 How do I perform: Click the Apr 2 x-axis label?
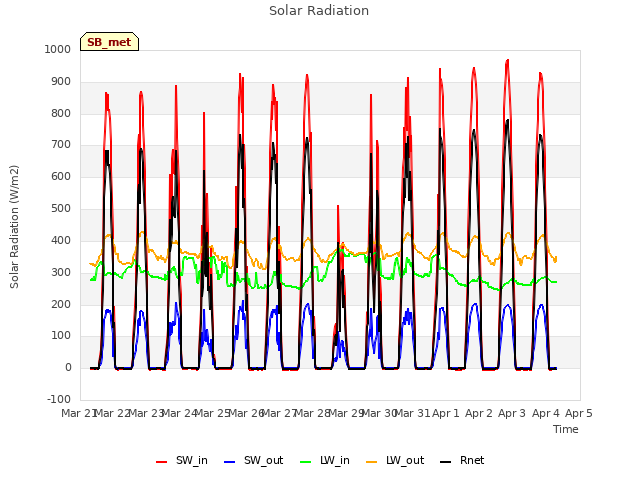pyautogui.click(x=479, y=413)
